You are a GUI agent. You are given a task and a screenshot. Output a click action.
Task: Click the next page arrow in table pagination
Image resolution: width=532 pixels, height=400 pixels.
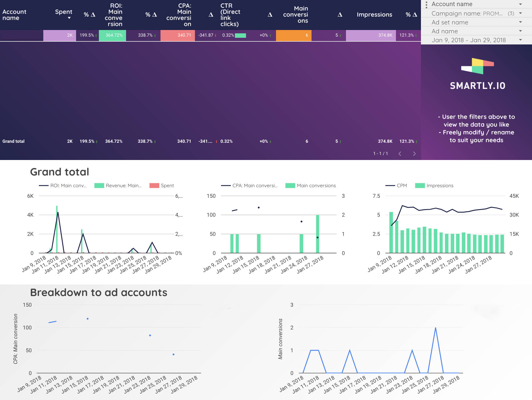pyautogui.click(x=414, y=153)
